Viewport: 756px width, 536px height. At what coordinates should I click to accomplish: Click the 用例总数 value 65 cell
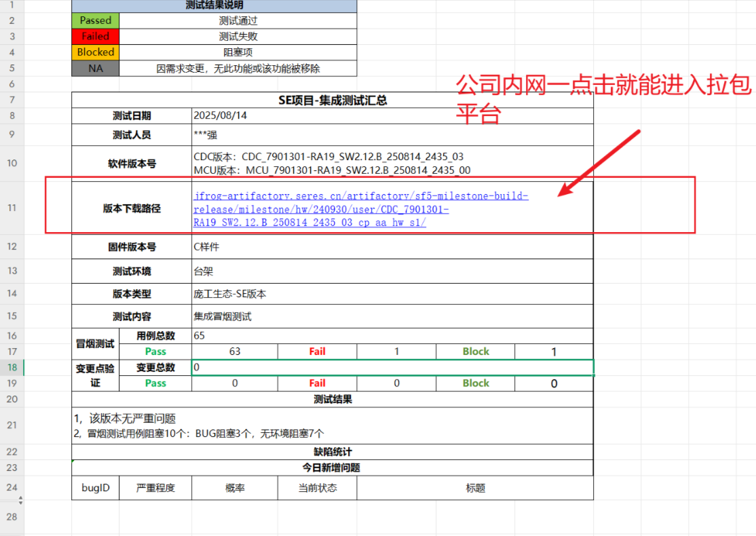click(x=392, y=335)
